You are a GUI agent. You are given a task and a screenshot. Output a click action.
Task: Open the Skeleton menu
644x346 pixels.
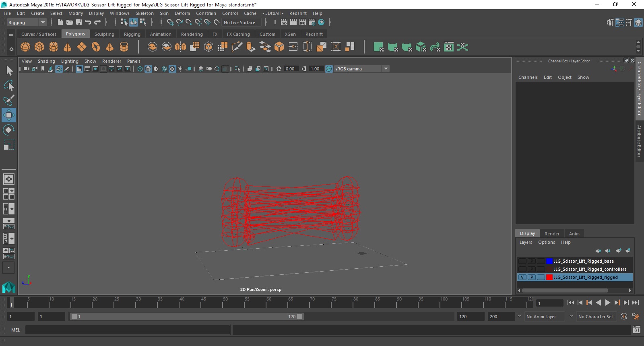pyautogui.click(x=144, y=13)
